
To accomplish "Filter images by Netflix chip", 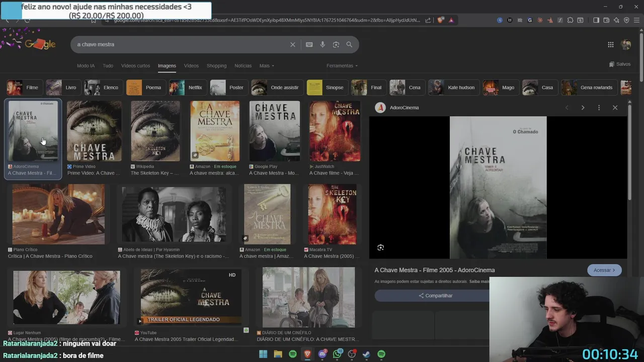I will (187, 87).
